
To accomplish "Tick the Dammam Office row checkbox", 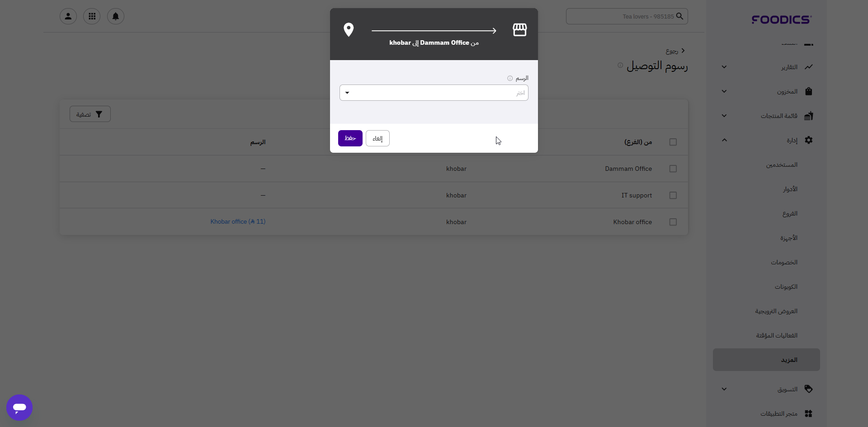I will click(x=673, y=169).
